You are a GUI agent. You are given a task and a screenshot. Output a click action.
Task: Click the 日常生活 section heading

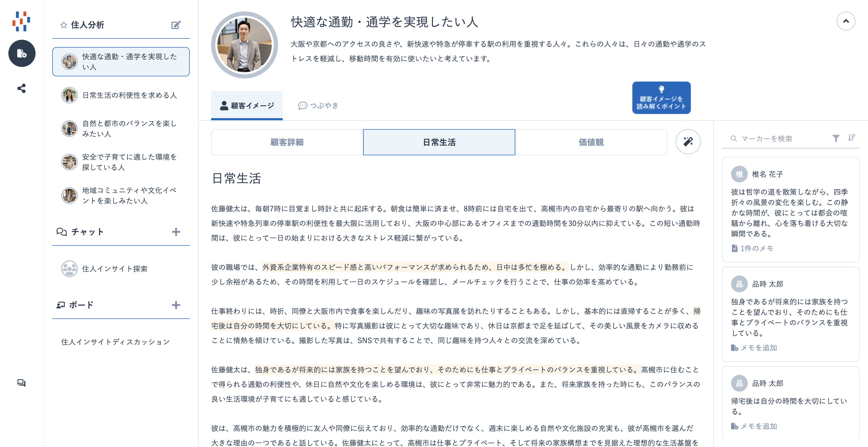click(x=236, y=178)
